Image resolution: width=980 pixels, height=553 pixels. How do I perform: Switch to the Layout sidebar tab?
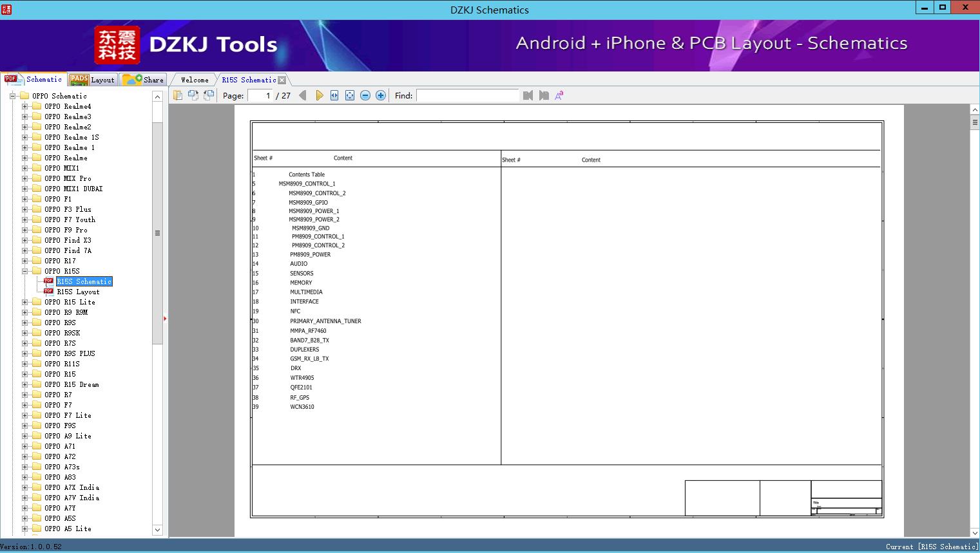92,80
